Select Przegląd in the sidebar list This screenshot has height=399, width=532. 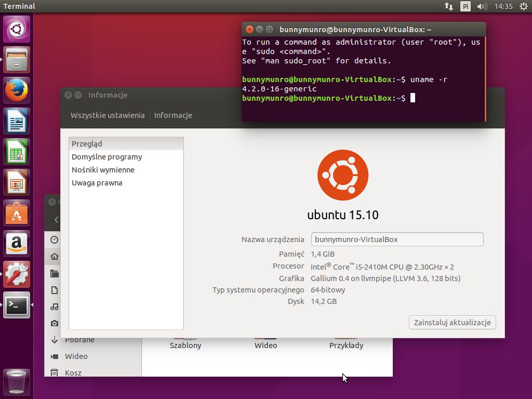(126, 144)
